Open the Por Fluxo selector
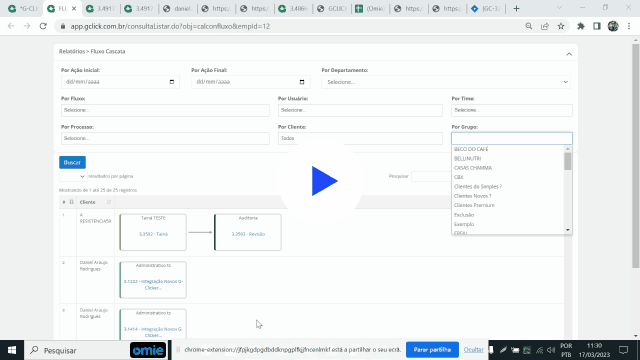640x360 pixels. pyautogui.click(x=165, y=110)
